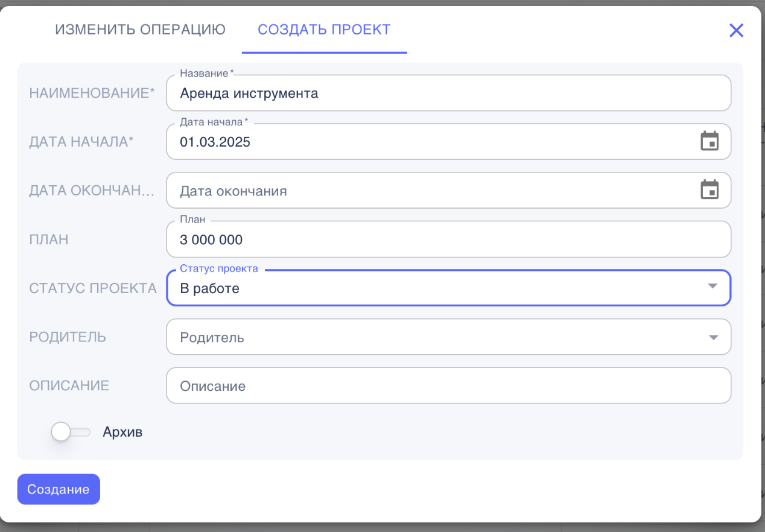
Task: Select the СОЗДАТЬ ПРОЕКТ tab
Action: (324, 29)
